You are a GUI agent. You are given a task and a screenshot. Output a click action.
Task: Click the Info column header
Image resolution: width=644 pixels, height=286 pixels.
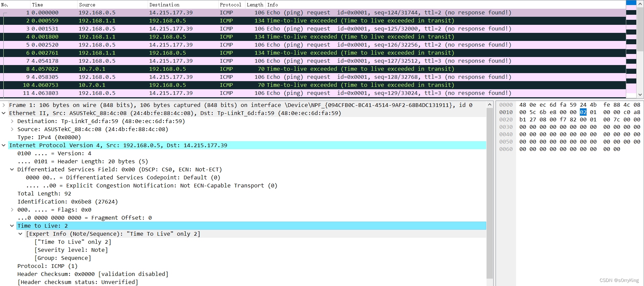tap(446, 5)
